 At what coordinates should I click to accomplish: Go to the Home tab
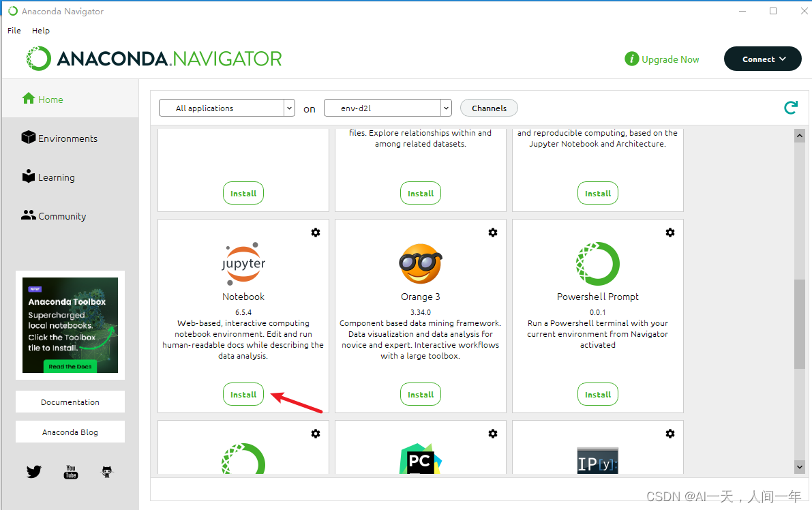[70, 98]
